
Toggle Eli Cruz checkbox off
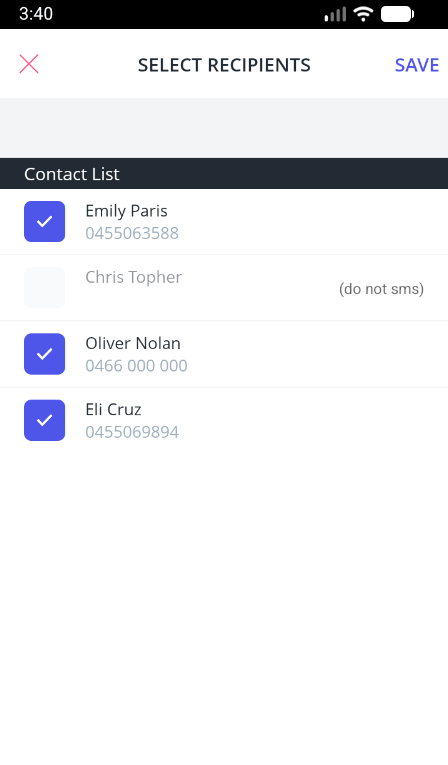(44, 420)
